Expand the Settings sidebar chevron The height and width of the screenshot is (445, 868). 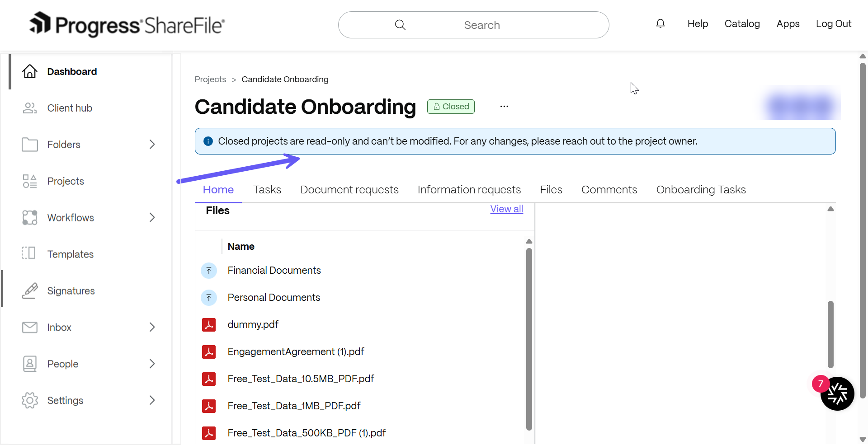pyautogui.click(x=152, y=400)
